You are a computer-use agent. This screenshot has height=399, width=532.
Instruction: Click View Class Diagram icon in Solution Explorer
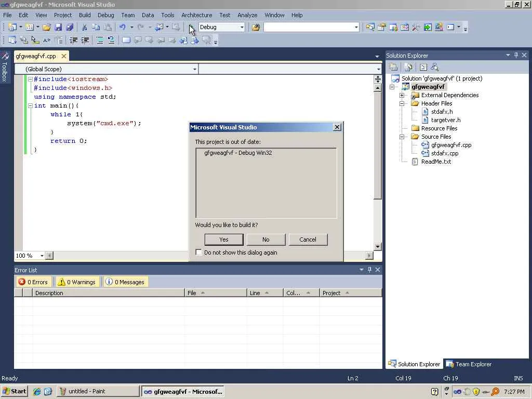[435, 67]
